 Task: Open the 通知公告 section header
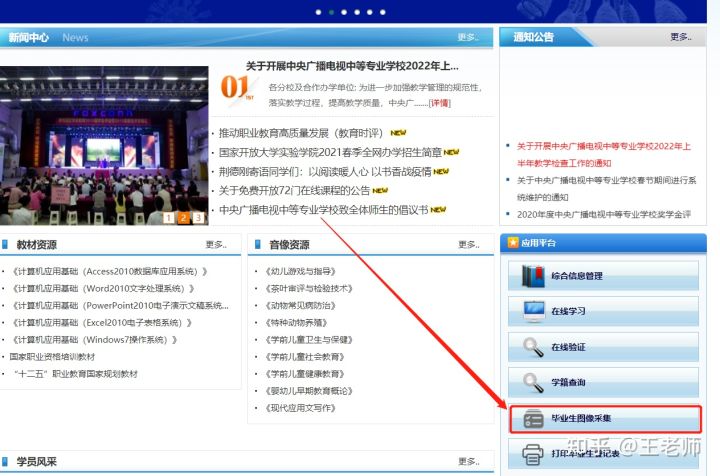(x=533, y=38)
